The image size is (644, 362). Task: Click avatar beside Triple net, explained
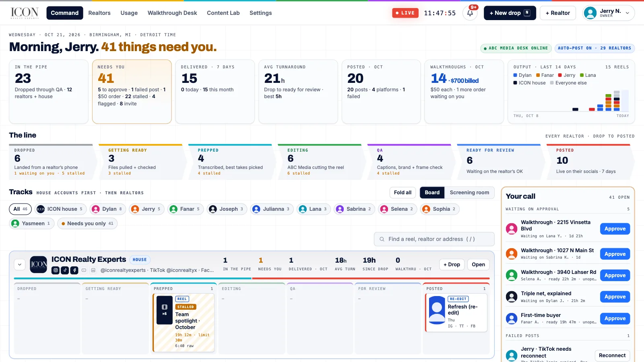pos(512,297)
